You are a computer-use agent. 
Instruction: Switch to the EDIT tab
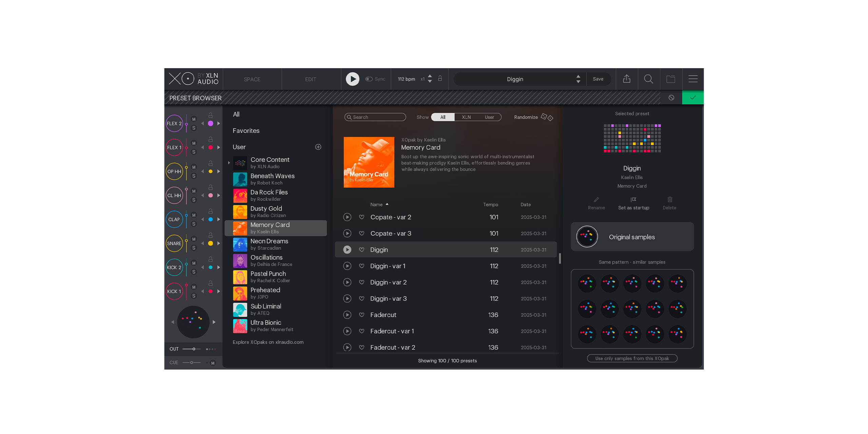pos(310,79)
